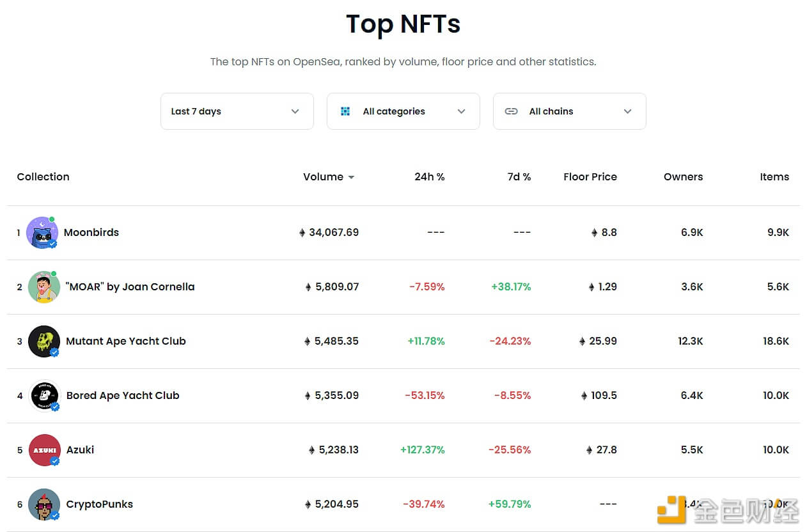
Task: Click the -53.15% 24h change value
Action: [x=425, y=396]
